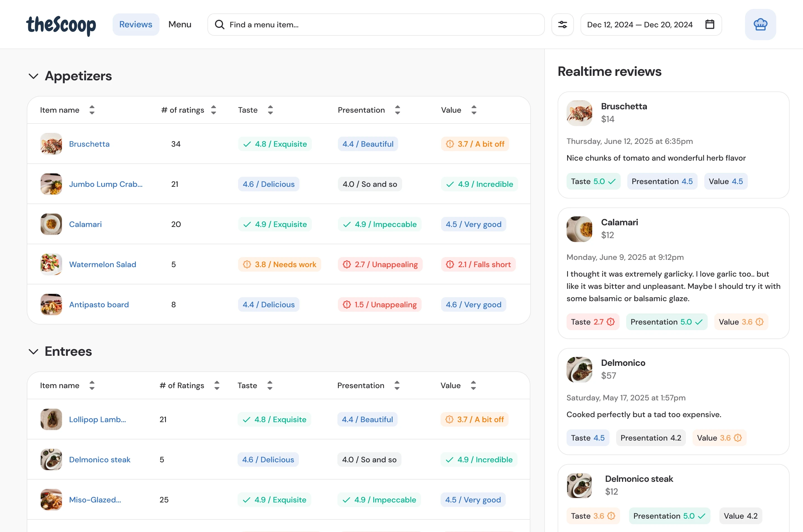The height and width of the screenshot is (532, 803).
Task: Click the chef hat icon in the top right
Action: [x=760, y=24]
